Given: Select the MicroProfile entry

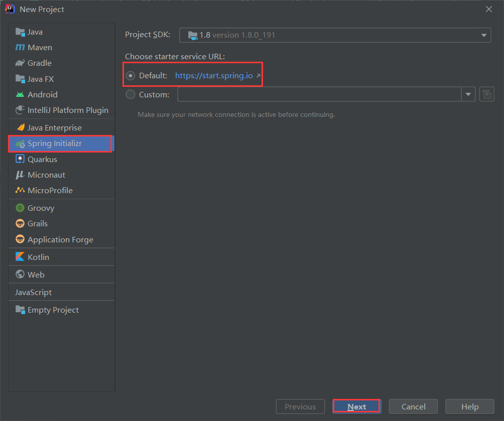Looking at the screenshot, I should 61,190.
